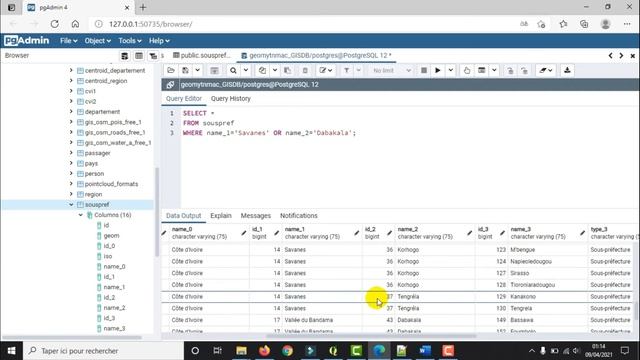The image size is (640, 360).
Task: Click the Save File toolbar icon
Action: point(186,71)
